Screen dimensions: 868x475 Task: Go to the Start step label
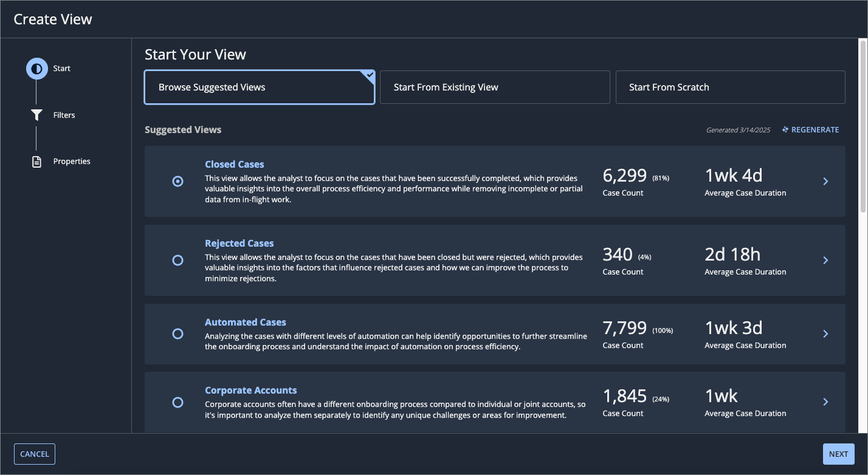[61, 69]
